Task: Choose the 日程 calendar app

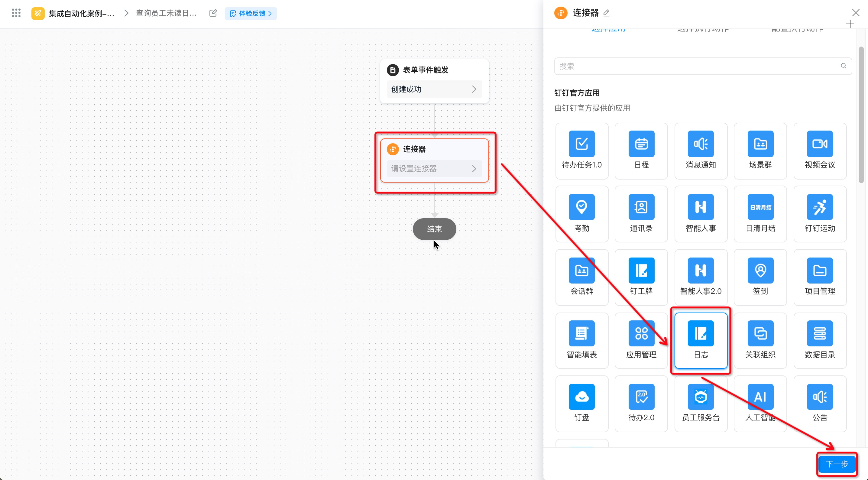Action: (641, 151)
